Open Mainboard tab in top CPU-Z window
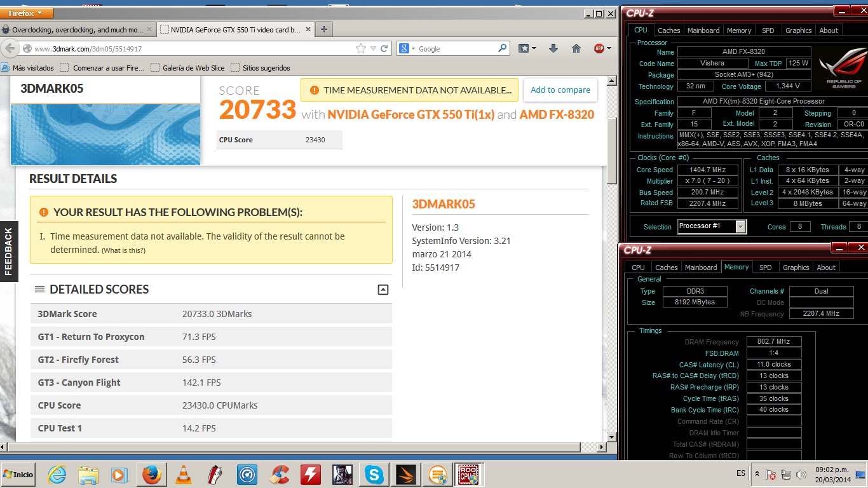 click(703, 30)
